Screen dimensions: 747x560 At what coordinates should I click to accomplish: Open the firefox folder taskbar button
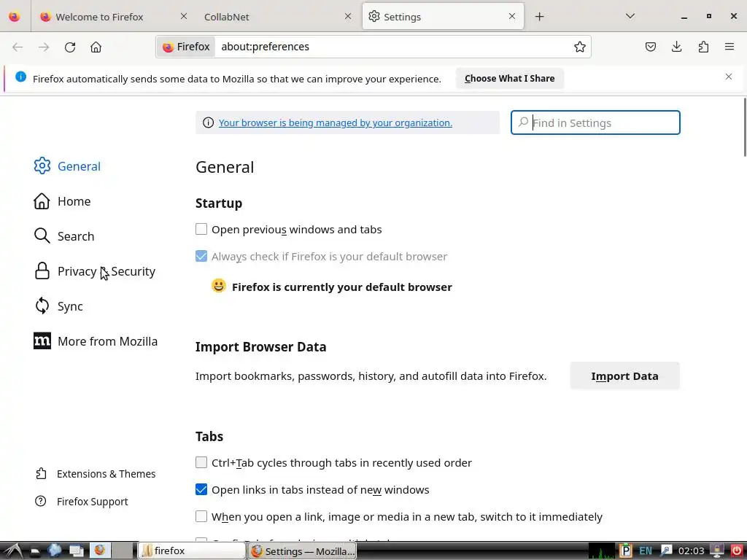click(x=192, y=551)
